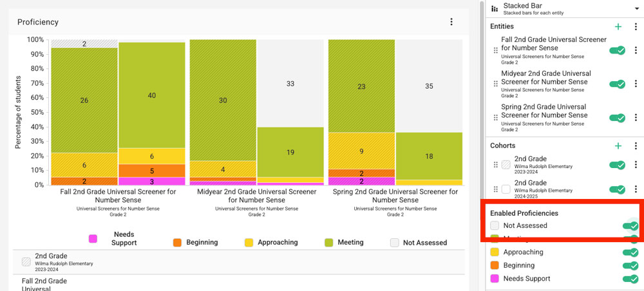Open options for 2023-2024 2nd Grade cohort

point(636,165)
